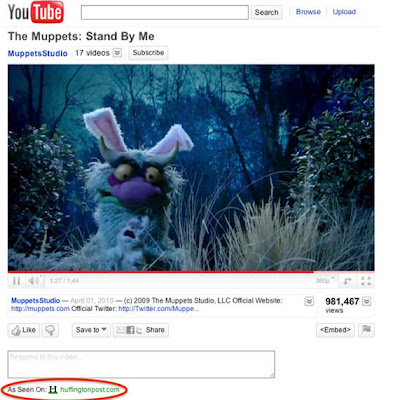The width and height of the screenshot is (400, 400).
Task: Open the Browse page
Action: pyautogui.click(x=308, y=12)
